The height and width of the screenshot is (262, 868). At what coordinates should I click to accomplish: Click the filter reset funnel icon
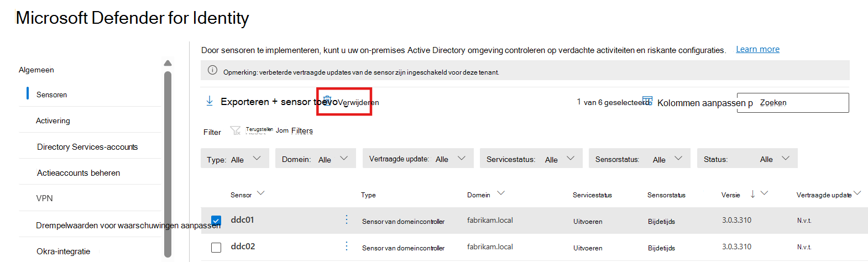[x=236, y=130]
